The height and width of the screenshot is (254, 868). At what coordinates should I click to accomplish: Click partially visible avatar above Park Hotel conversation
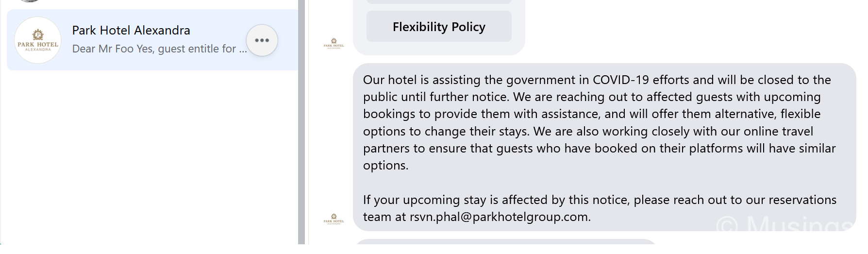[30, 1]
